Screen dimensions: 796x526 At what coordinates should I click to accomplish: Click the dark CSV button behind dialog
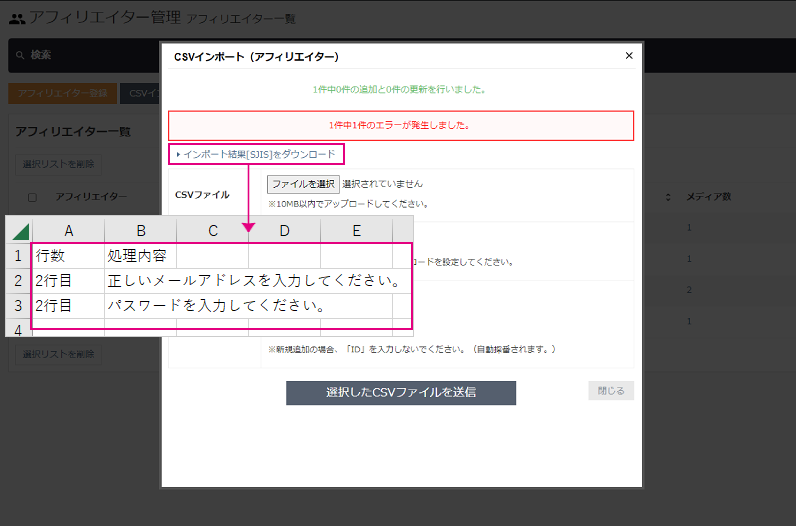[140, 93]
